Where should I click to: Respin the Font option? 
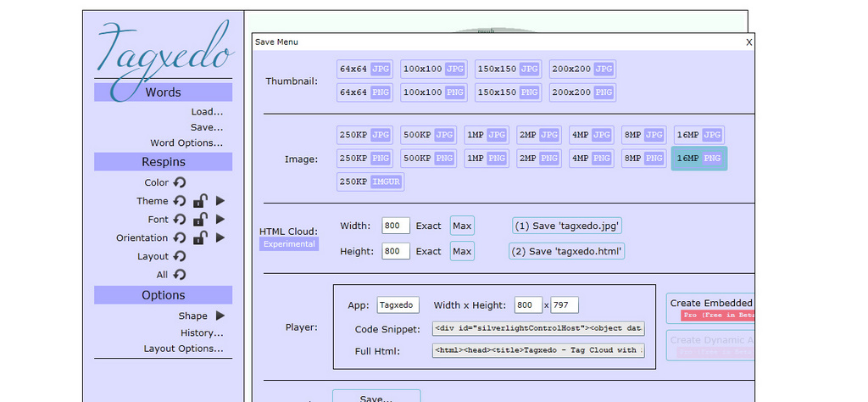pos(179,220)
